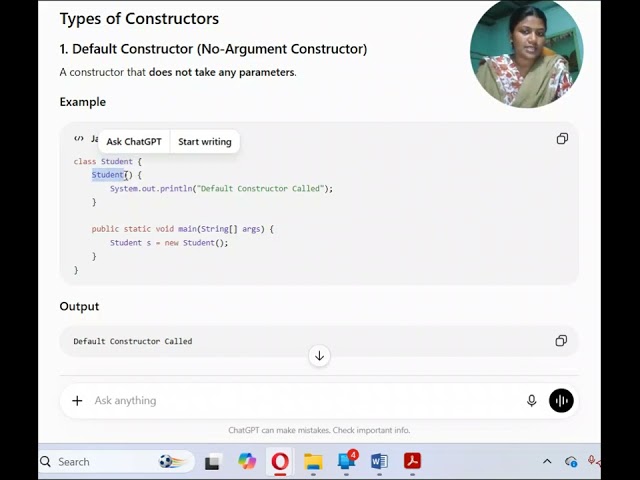Click the Ask ChatGPT popup button
The height and width of the screenshot is (480, 640).
(x=134, y=142)
